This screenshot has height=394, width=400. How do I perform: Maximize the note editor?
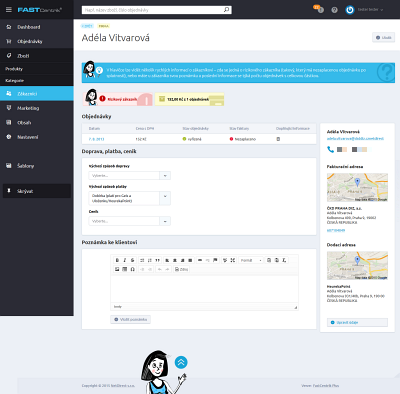click(x=233, y=260)
